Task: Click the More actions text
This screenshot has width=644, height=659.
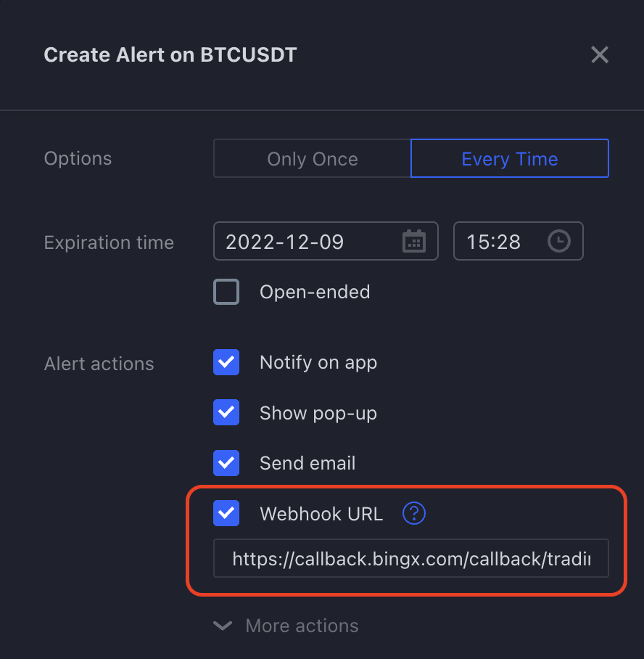Action: 302,626
